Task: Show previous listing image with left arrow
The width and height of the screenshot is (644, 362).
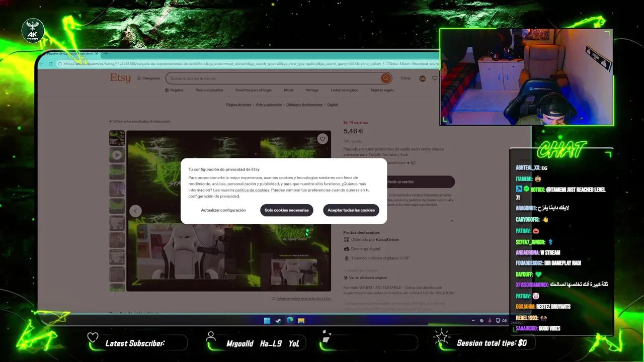Action: click(135, 211)
